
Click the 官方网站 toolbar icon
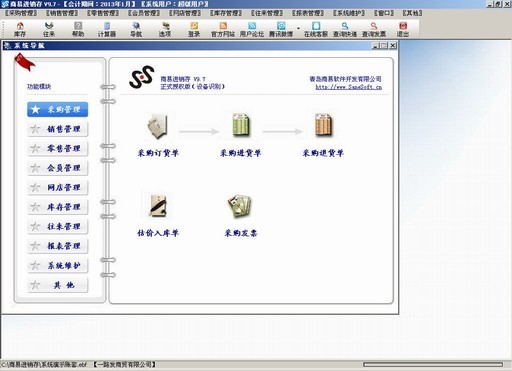(223, 29)
